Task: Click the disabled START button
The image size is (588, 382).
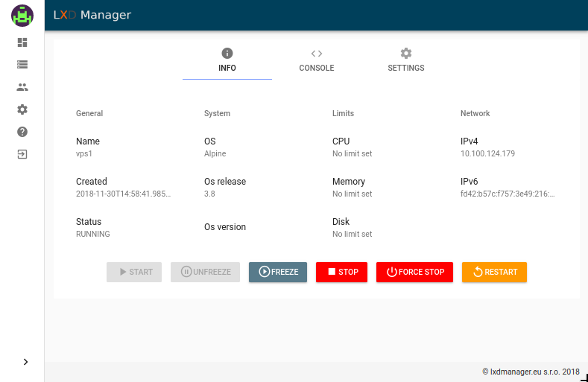Action: (x=134, y=272)
